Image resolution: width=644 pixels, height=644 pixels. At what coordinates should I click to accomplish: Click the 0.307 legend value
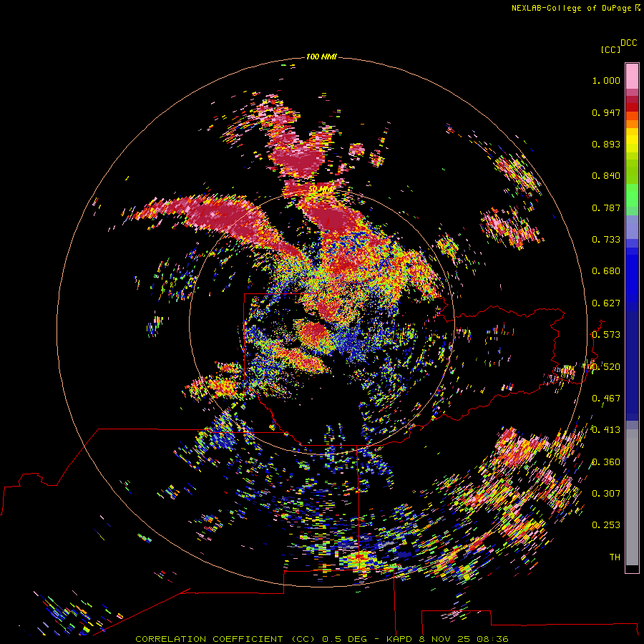coord(606,494)
